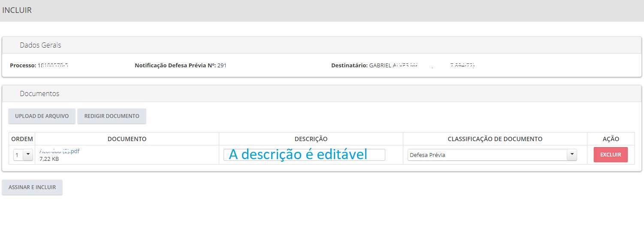Click the DOCUMENTO column header

coord(127,139)
